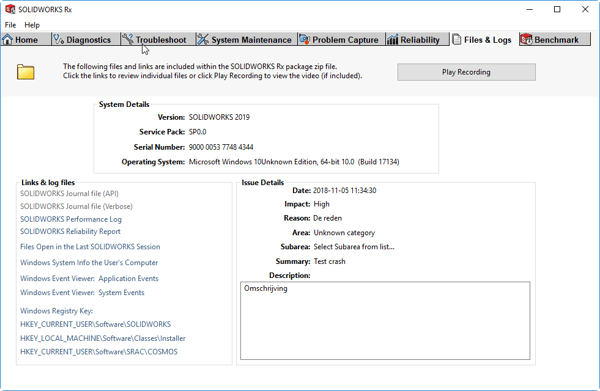600x391 pixels.
Task: Click Select Subarea from list... value
Action: point(354,247)
